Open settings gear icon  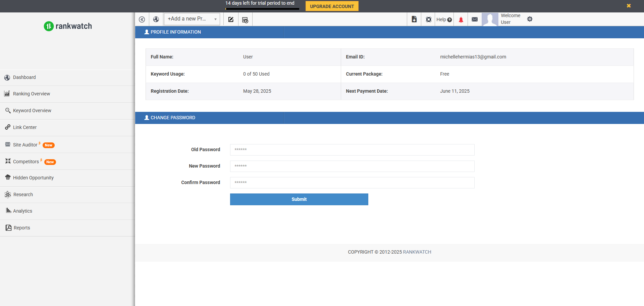point(530,19)
